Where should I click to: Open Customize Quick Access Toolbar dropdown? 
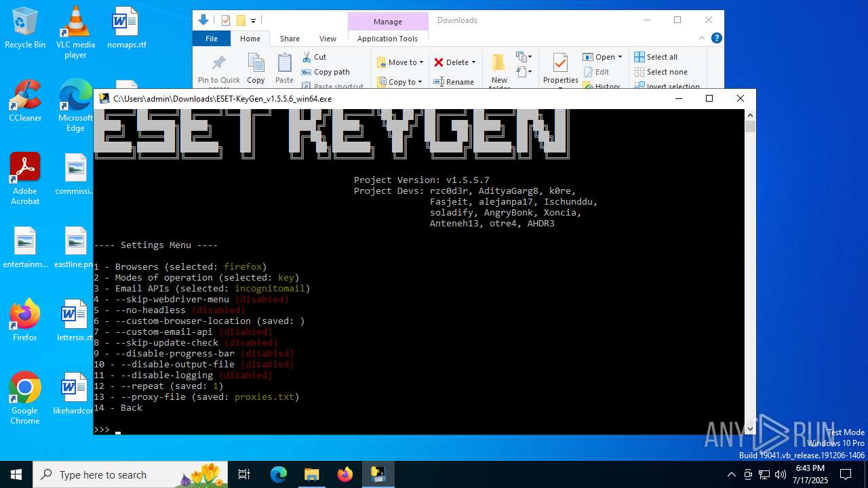tap(253, 21)
